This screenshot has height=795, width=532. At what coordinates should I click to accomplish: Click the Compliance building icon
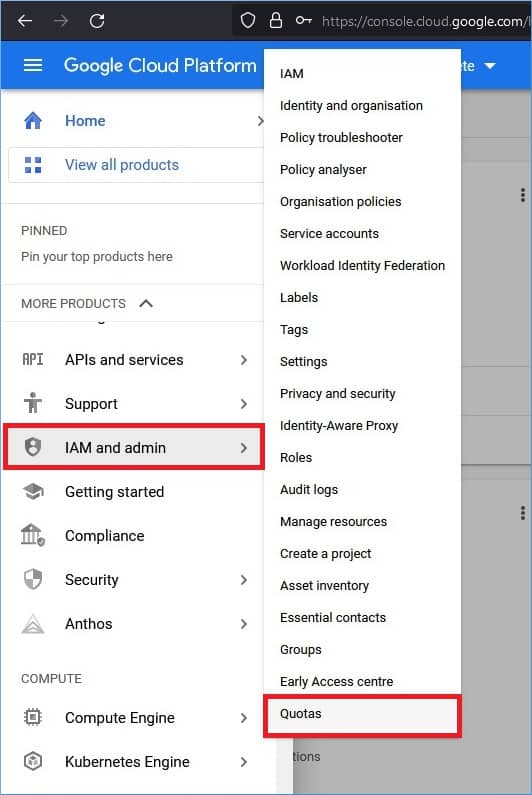click(x=33, y=535)
